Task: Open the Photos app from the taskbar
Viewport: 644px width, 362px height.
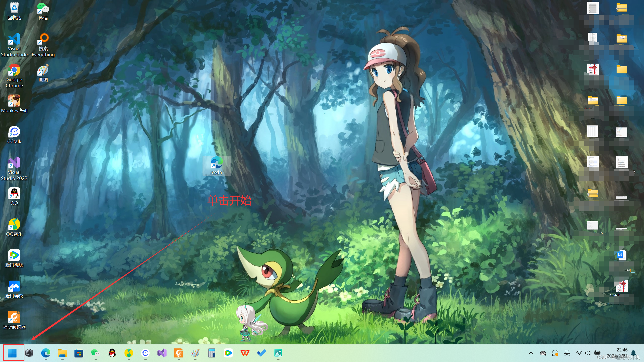Action: (x=278, y=353)
